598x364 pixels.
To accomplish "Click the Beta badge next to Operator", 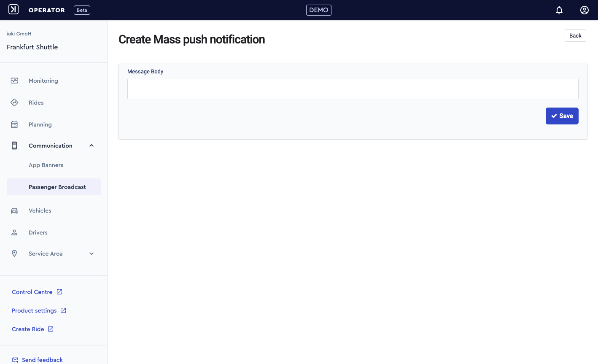I will [x=82, y=10].
